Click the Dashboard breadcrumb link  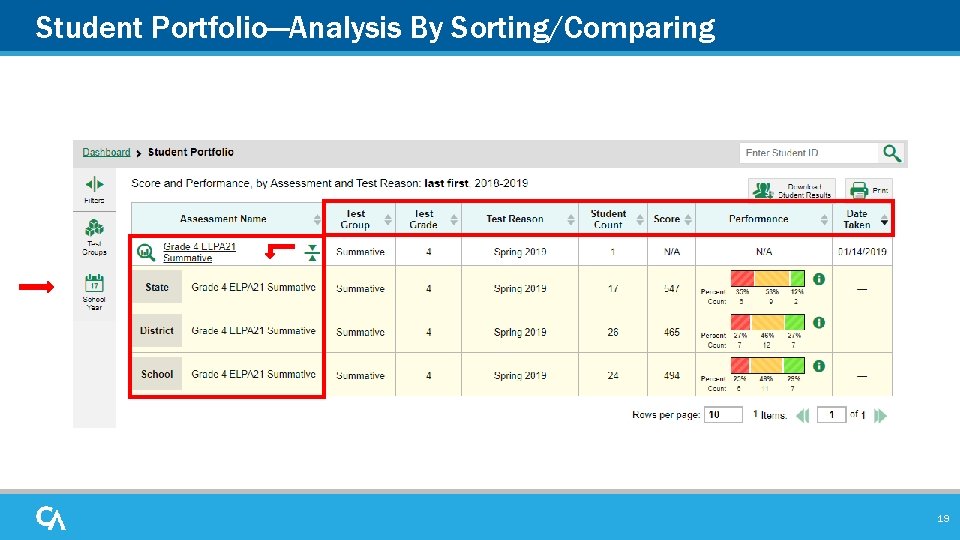pos(106,152)
